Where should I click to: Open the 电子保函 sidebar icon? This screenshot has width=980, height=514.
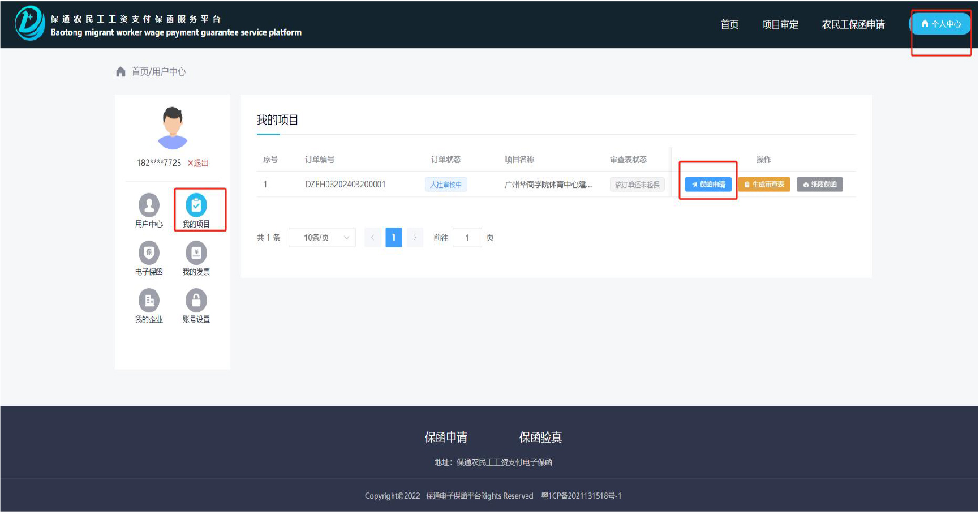tap(149, 253)
